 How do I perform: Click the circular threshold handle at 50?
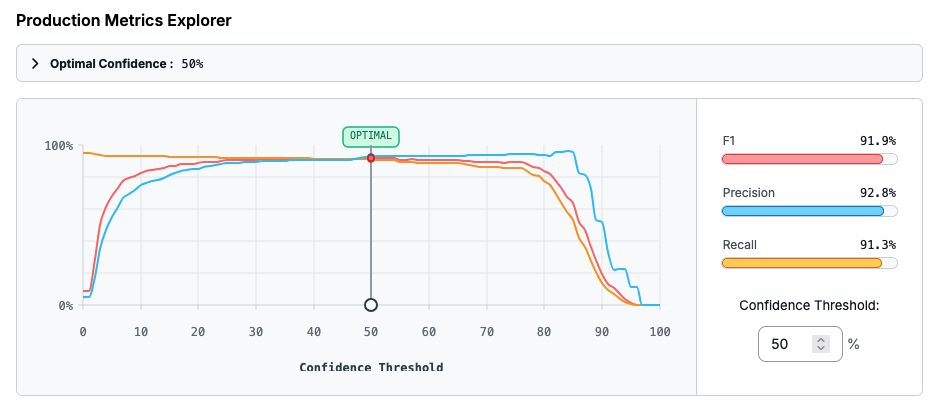[x=371, y=305]
